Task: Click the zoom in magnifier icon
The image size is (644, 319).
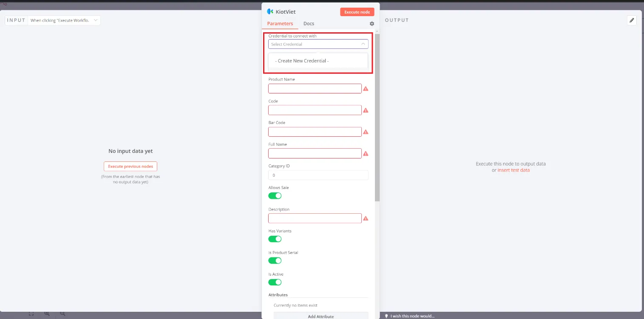Action: pos(47,313)
